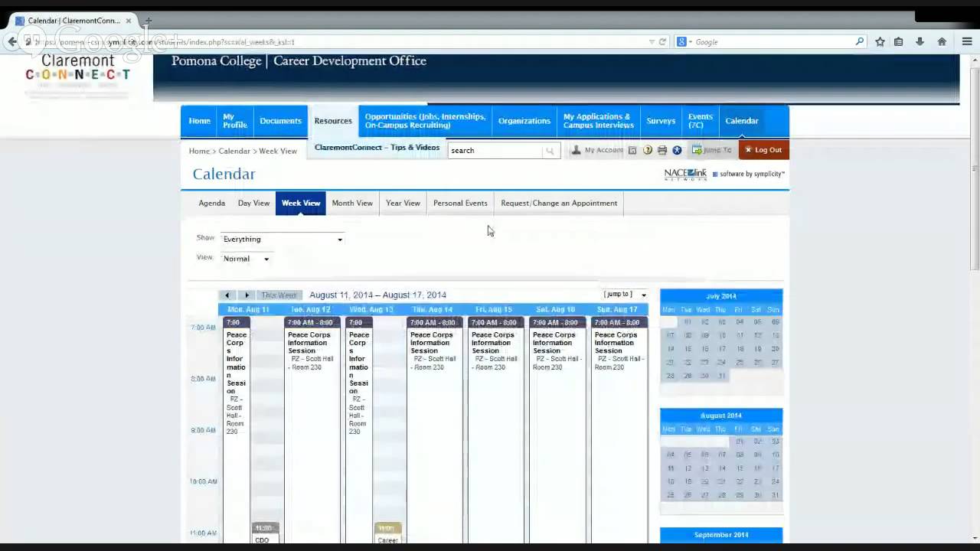Click the Jump To icon

click(x=697, y=150)
